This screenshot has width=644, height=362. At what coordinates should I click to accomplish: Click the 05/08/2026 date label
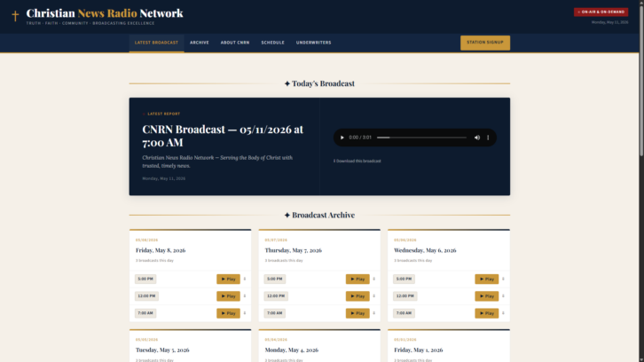point(146,240)
